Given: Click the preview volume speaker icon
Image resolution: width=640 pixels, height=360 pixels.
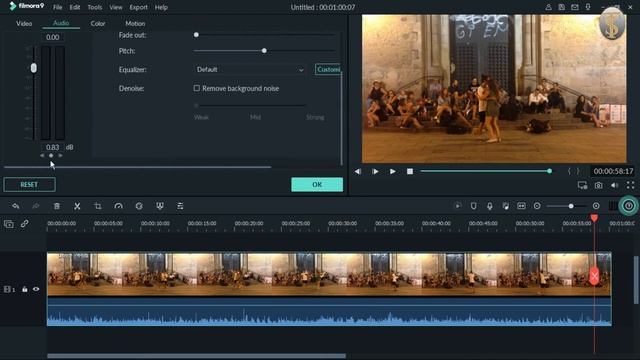Looking at the screenshot, I should (x=614, y=185).
